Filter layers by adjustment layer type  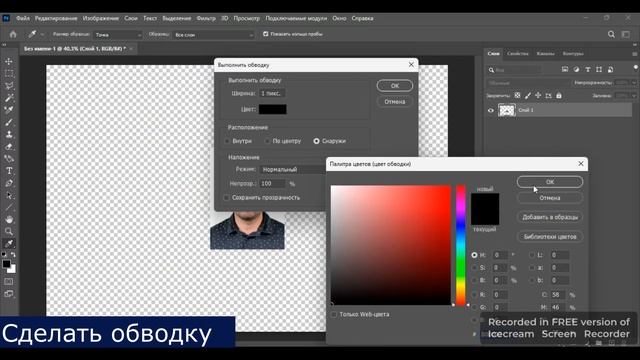[576, 70]
